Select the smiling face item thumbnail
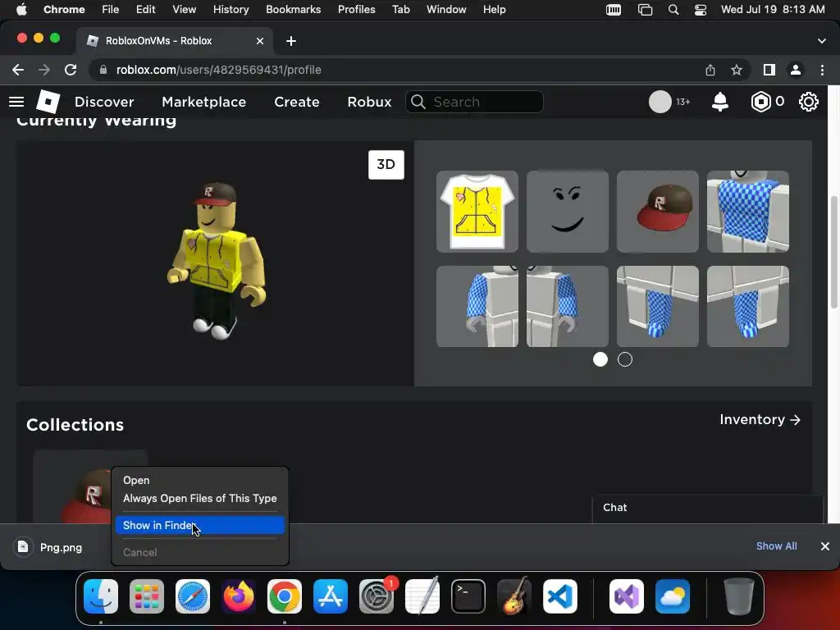Image resolution: width=840 pixels, height=630 pixels. coord(568,212)
